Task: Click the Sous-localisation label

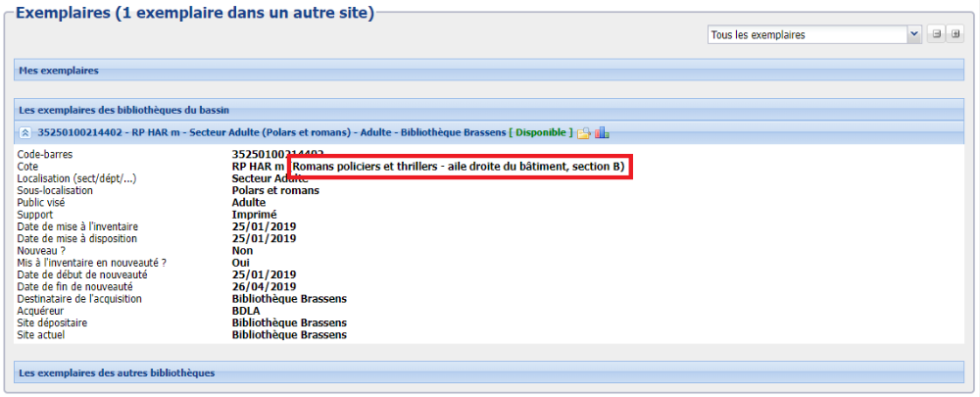Action: (x=56, y=191)
